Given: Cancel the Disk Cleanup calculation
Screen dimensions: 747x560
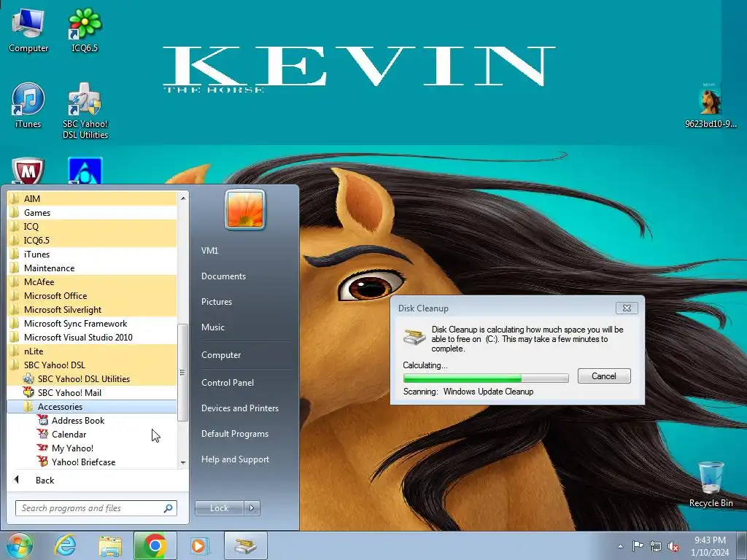Looking at the screenshot, I should pos(603,376).
